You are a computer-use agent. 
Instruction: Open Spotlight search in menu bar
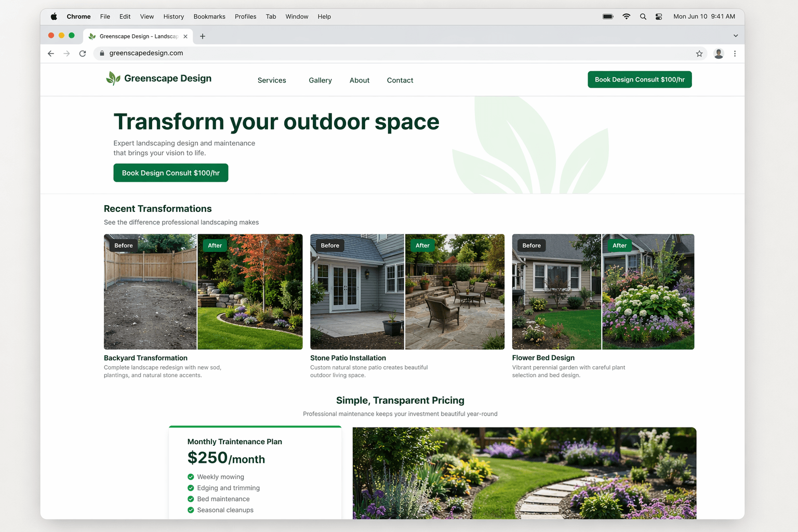(643, 17)
